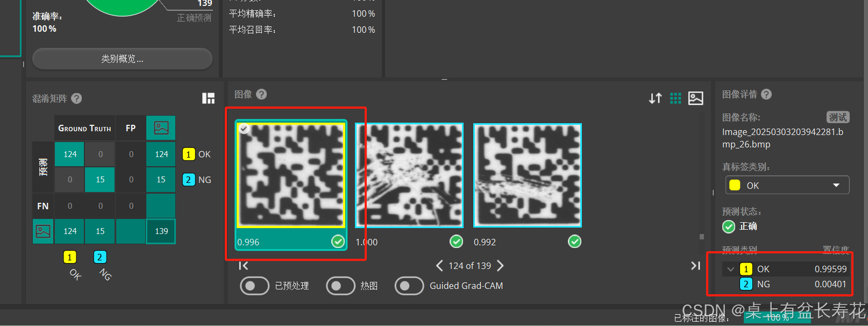Jump to the first image page
868x326 pixels.
point(243,265)
